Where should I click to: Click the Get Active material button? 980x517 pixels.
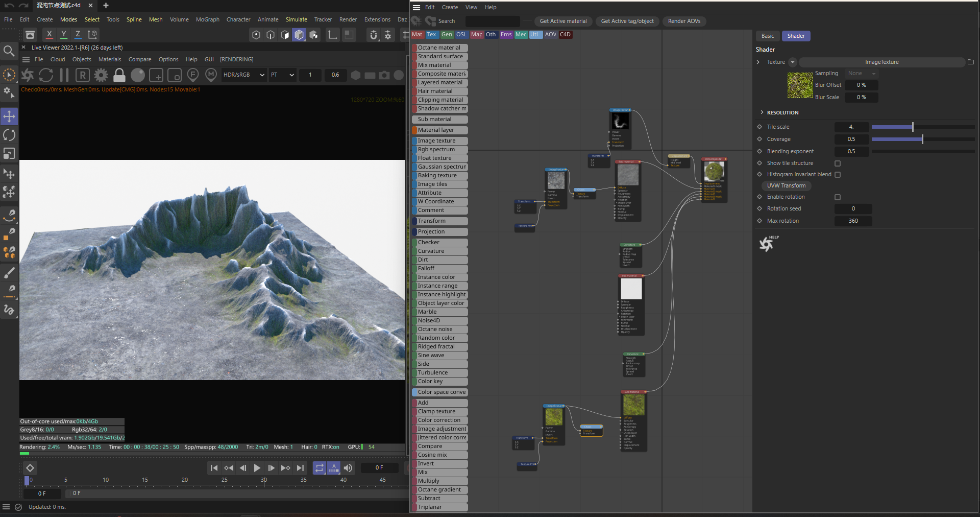[563, 21]
